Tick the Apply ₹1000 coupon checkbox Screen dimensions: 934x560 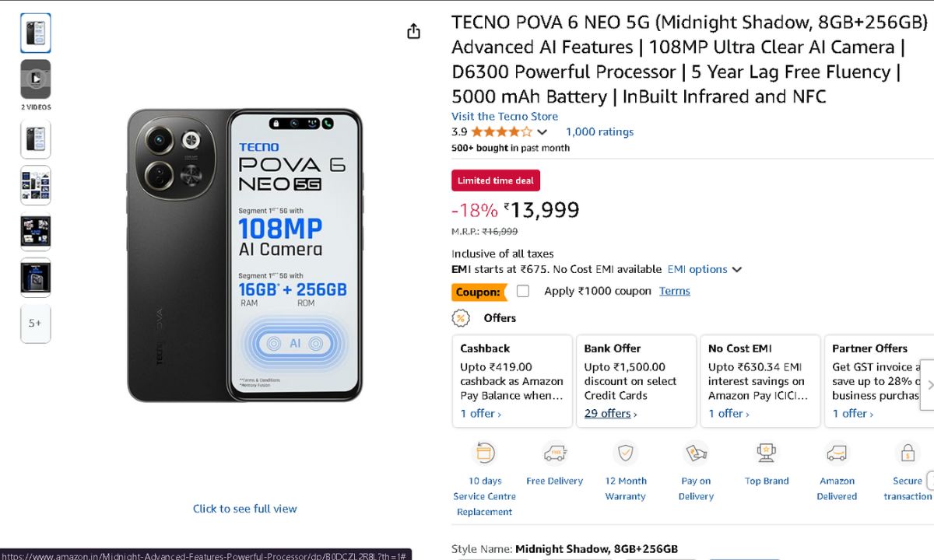523,291
